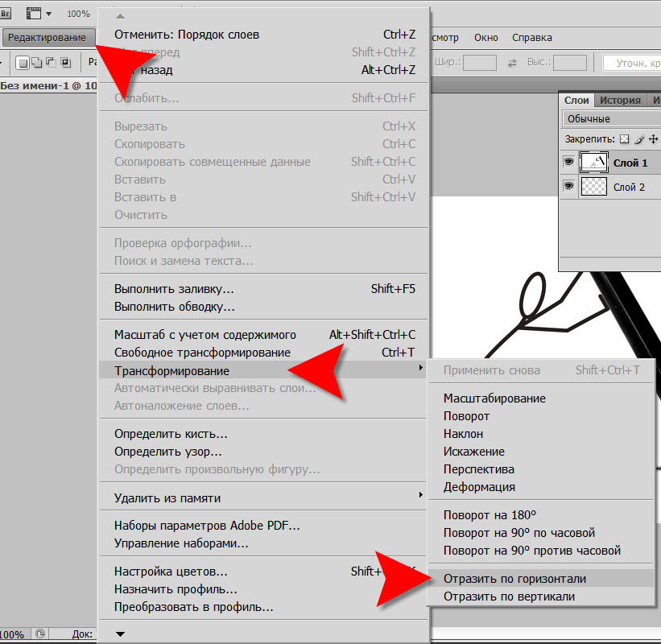Swap width and height arrows icon
Image resolution: width=661 pixels, height=644 pixels.
pos(512,64)
